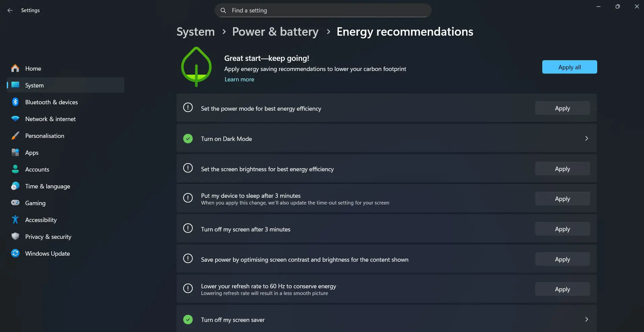Click the Apps icon in the sidebar
Viewport: 644px width, 332px height.
coord(15,152)
